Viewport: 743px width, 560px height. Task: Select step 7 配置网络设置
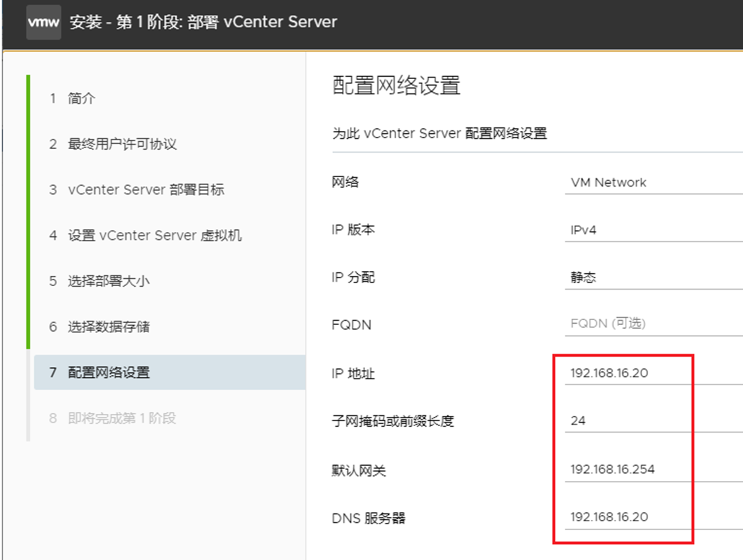pos(170,372)
